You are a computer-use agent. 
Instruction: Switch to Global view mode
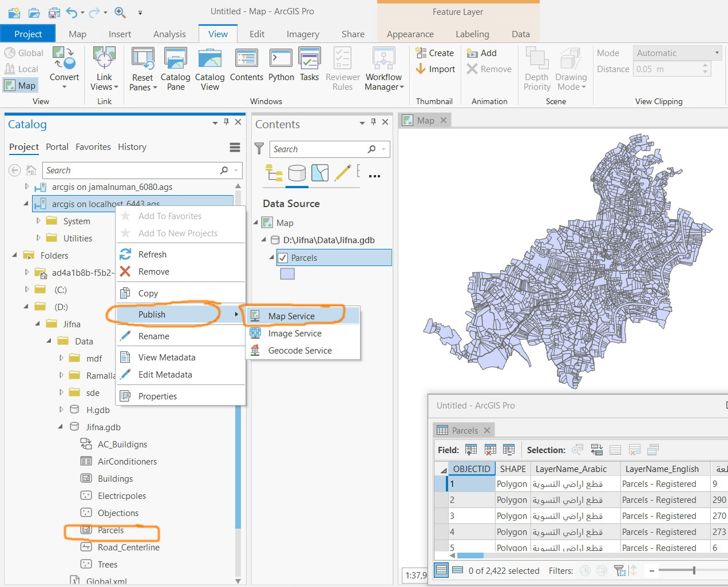24,53
